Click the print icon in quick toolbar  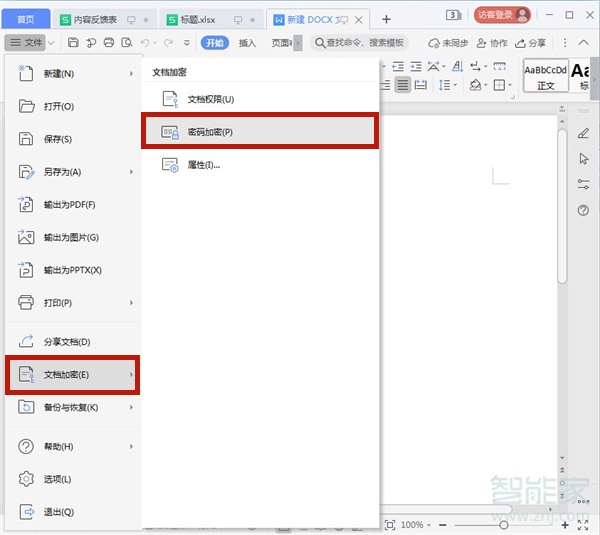109,42
